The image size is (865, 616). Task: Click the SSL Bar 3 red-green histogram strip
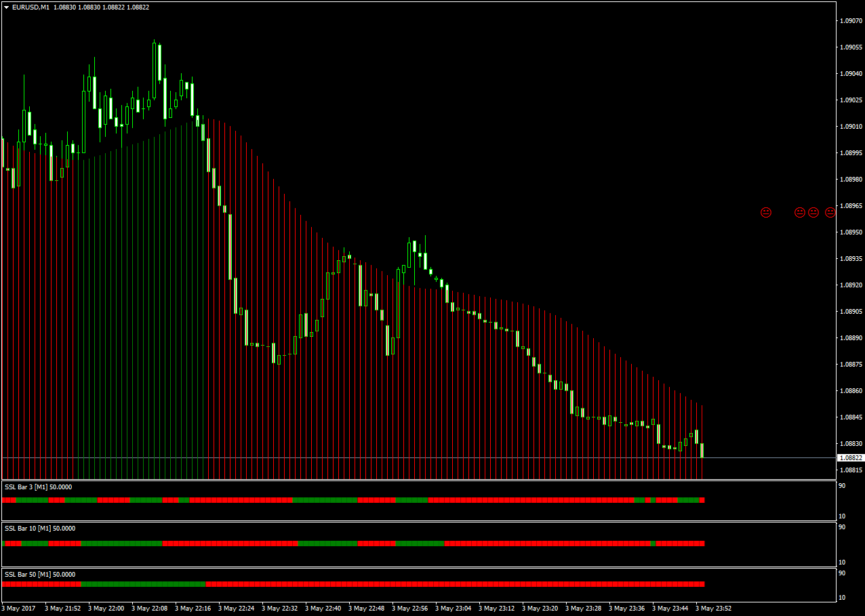(353, 500)
